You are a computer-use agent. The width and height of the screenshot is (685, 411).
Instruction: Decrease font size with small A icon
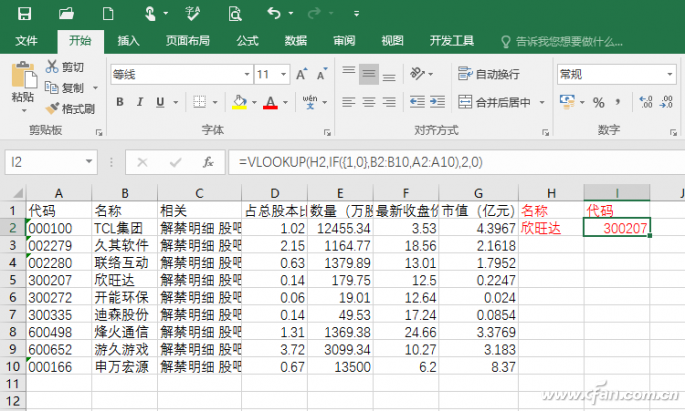pyautogui.click(x=322, y=74)
